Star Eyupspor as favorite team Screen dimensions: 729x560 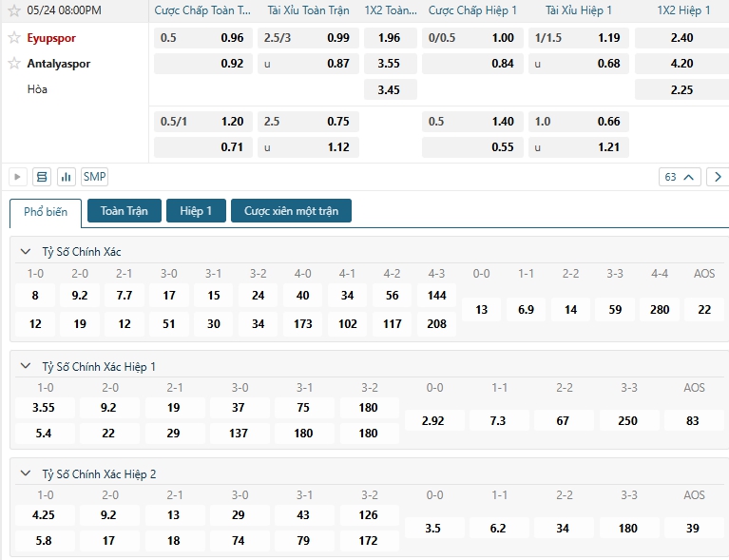tap(14, 38)
